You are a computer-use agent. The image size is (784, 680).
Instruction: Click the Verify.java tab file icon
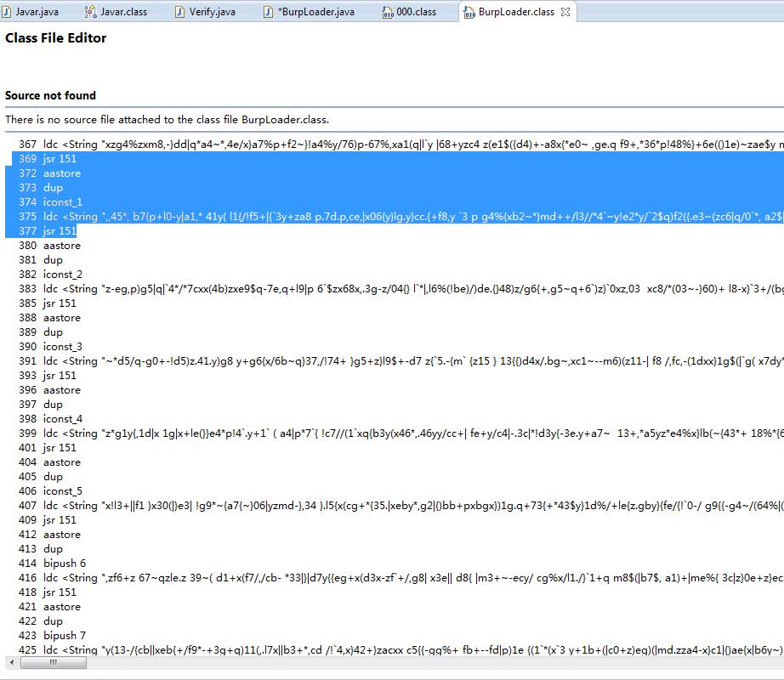179,12
